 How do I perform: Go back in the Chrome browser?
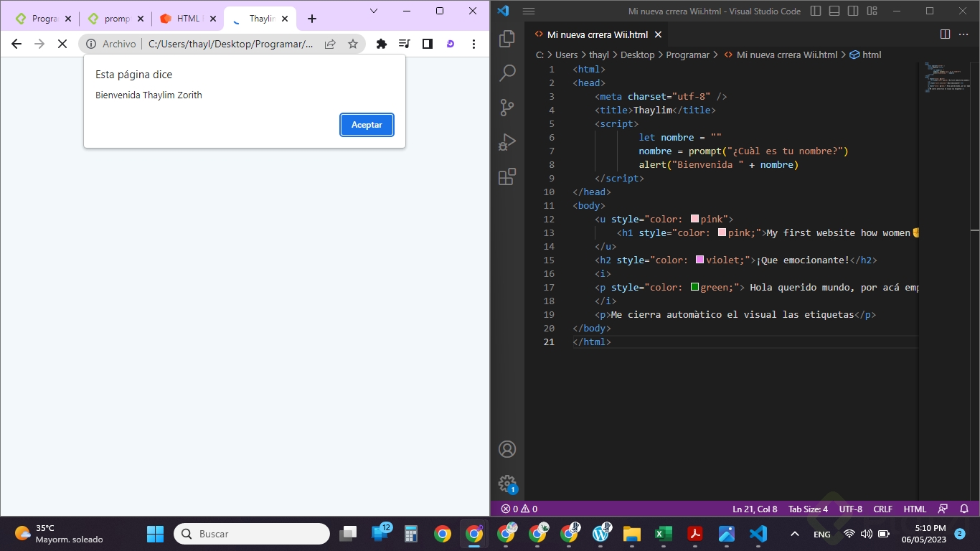pos(17,44)
